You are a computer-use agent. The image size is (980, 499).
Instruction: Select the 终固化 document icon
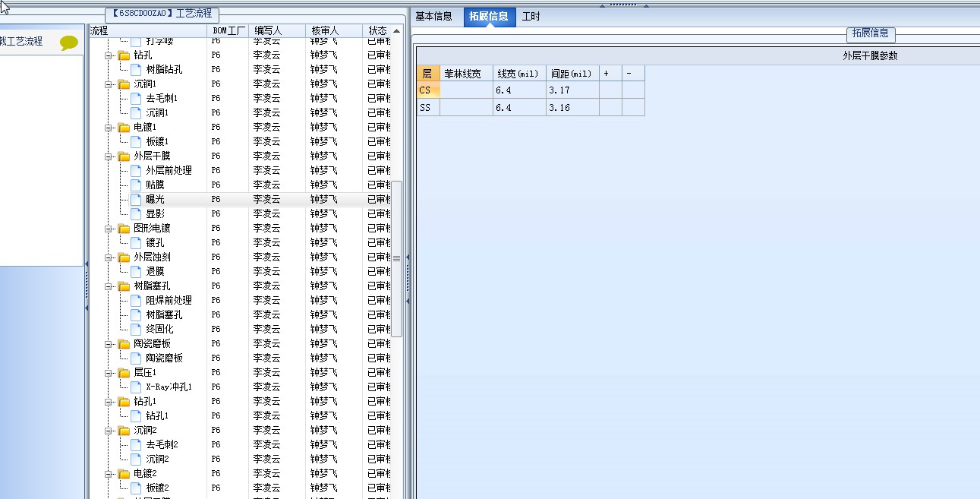[x=136, y=330]
